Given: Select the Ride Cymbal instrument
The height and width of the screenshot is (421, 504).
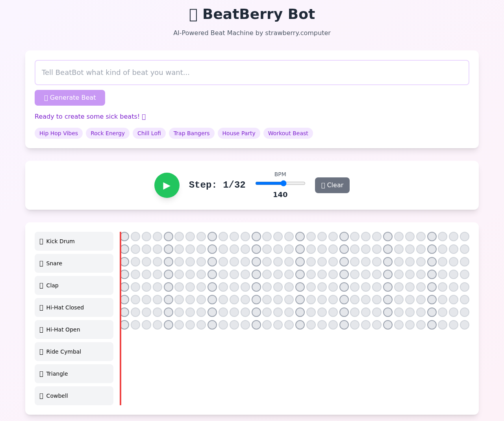Looking at the screenshot, I should (74, 352).
